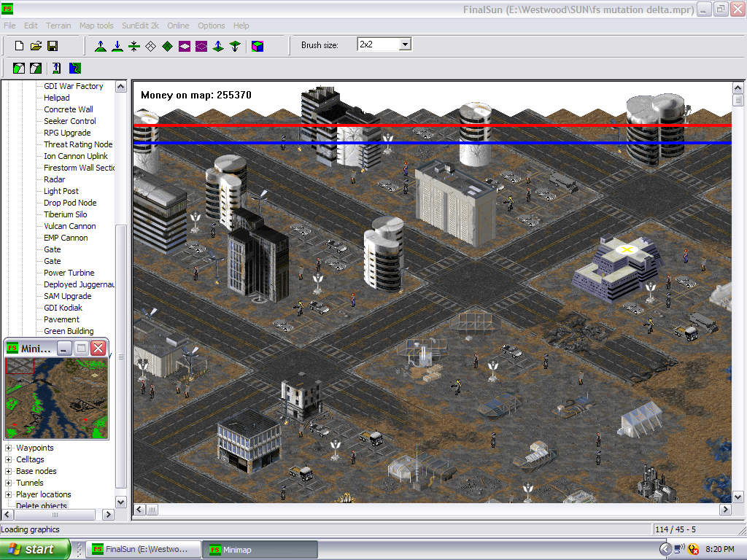
Task: Switch to Minimap taskbar button
Action: [260, 550]
